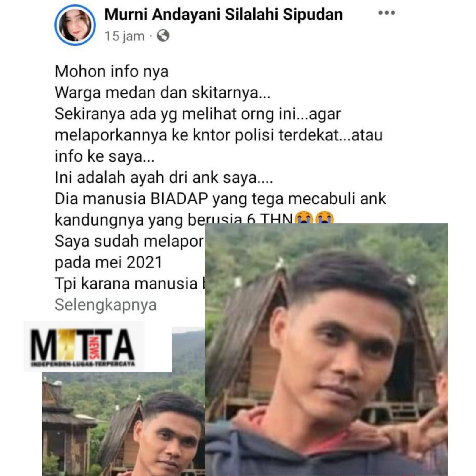Click the MATTA News logo

coord(83,347)
